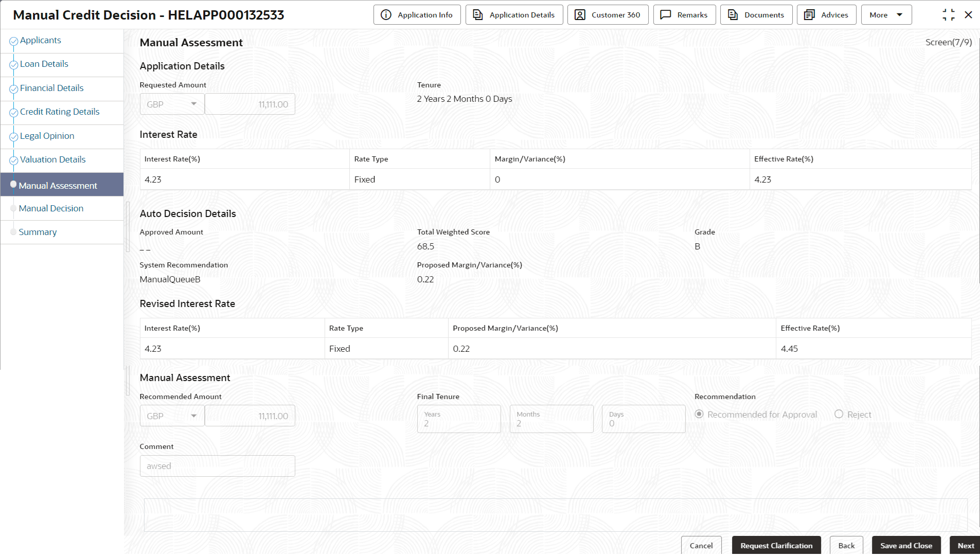Click the Proposed Margin/Variance 0.22 table cell
Image resolution: width=980 pixels, height=557 pixels.
(x=612, y=349)
